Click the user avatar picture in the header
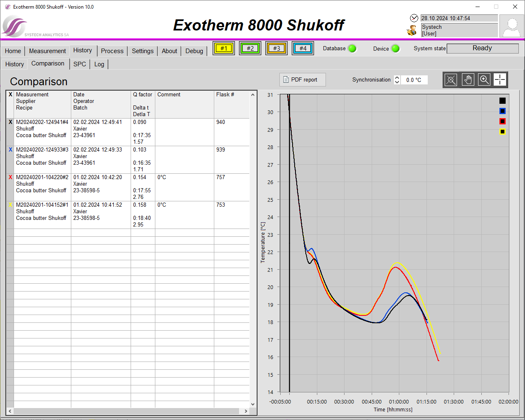 pyautogui.click(x=511, y=26)
